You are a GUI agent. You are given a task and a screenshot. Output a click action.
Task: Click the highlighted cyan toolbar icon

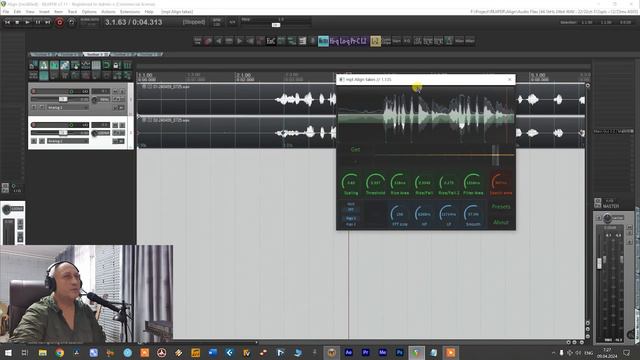click(323, 41)
